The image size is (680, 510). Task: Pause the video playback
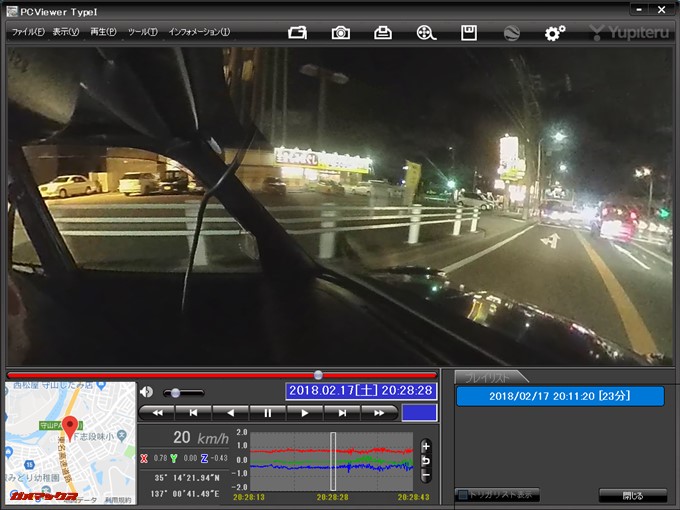pos(267,412)
